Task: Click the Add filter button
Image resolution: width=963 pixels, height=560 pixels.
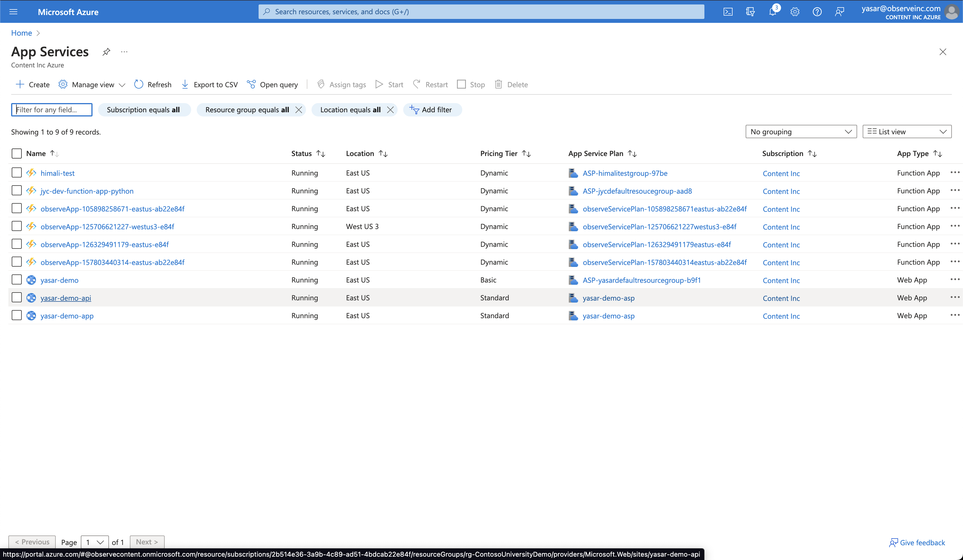Action: [x=432, y=109]
